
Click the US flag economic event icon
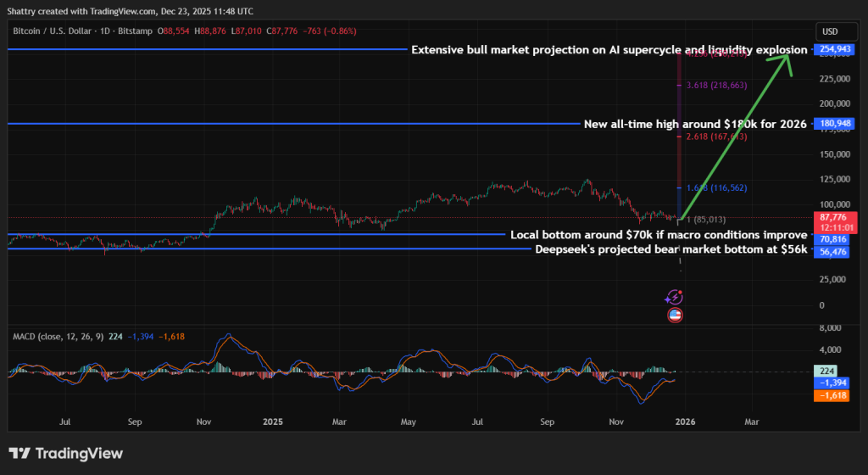click(x=675, y=316)
